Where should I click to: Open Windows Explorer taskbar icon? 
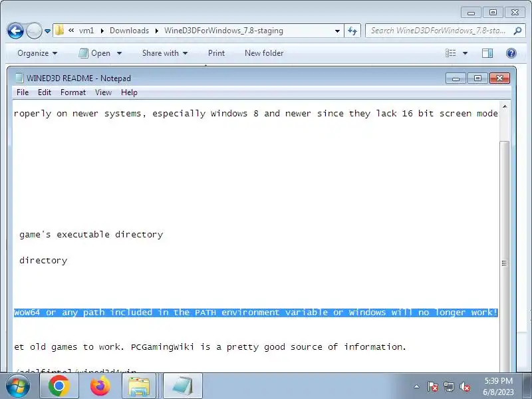(x=138, y=386)
